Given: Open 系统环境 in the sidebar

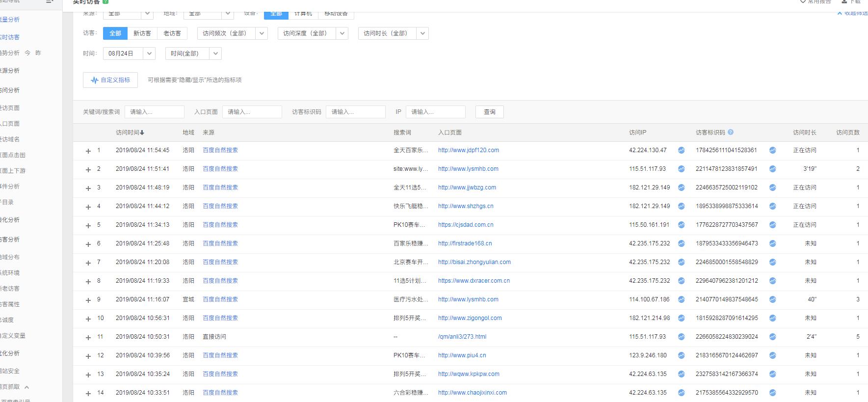Looking at the screenshot, I should coord(10,273).
